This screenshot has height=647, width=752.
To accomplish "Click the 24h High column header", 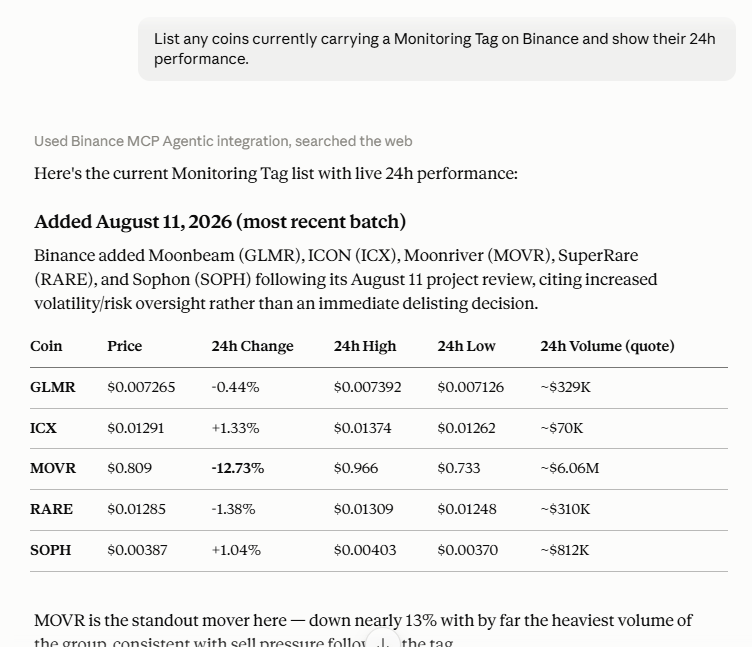I will point(365,346).
